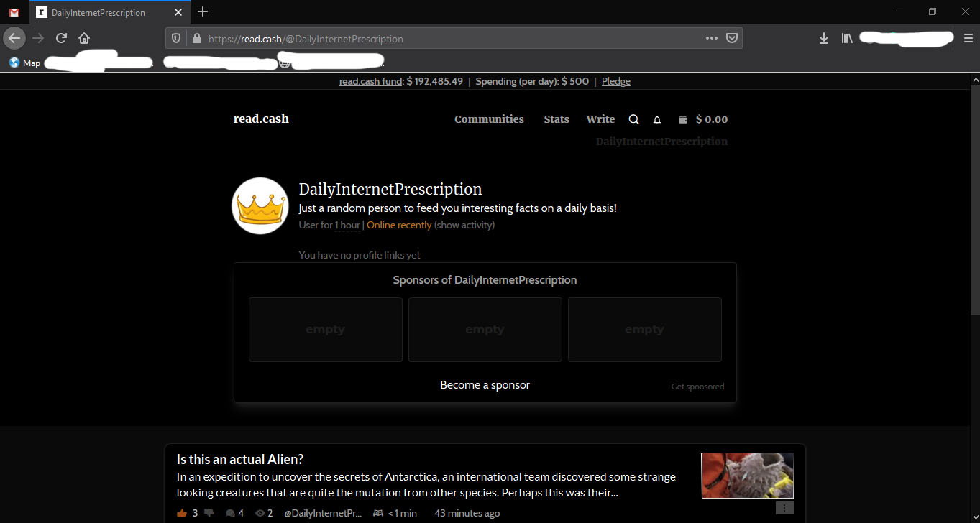Downvote the alien article with thumbs down
The height and width of the screenshot is (523, 980).
click(209, 513)
